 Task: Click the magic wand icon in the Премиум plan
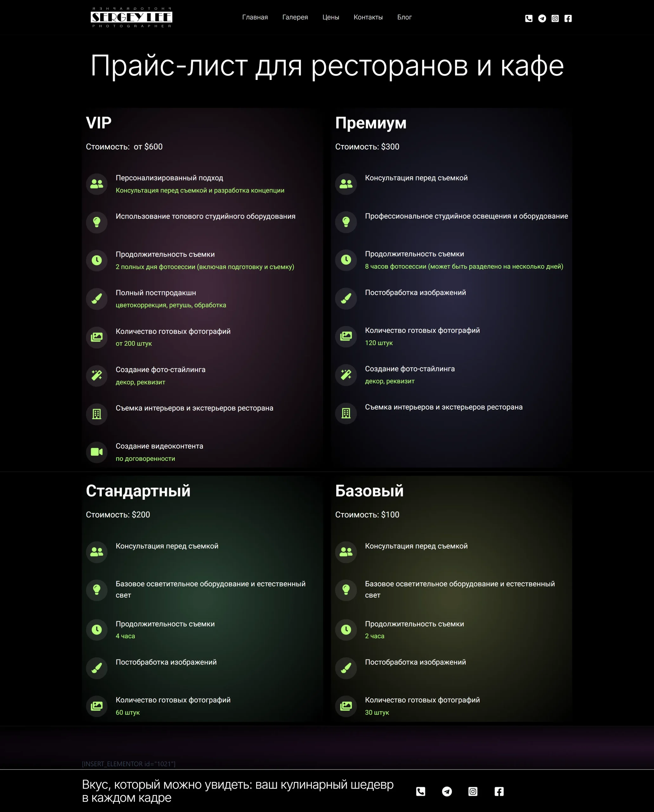(346, 375)
